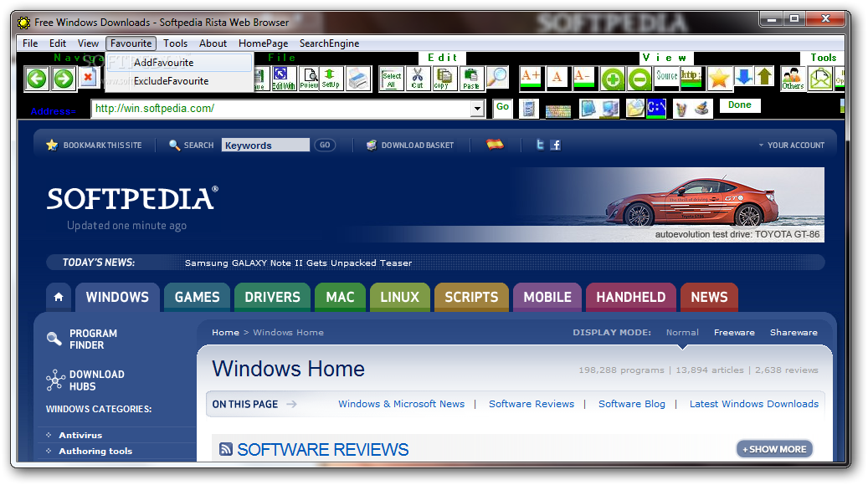Open the Edit menu
This screenshot has height=485, width=868.
pyautogui.click(x=58, y=43)
